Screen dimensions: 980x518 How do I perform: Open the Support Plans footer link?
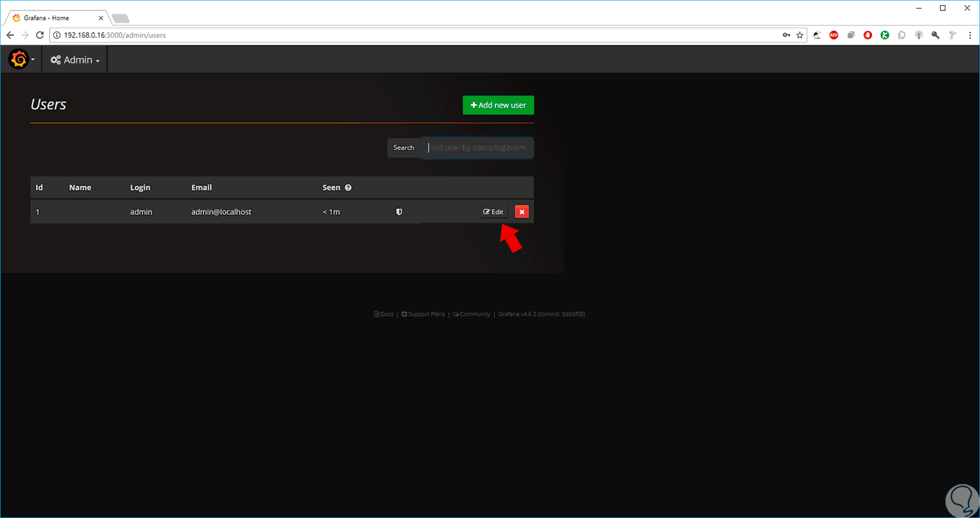tap(423, 314)
